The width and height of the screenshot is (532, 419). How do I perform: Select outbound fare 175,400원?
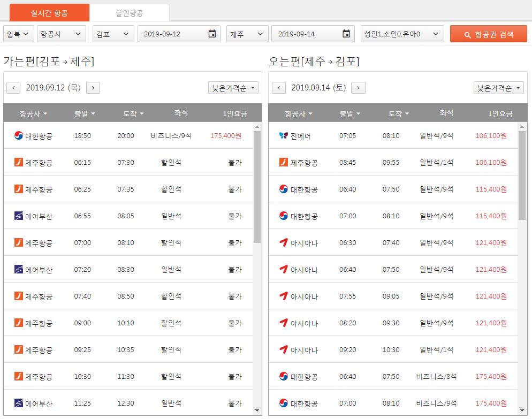pyautogui.click(x=226, y=136)
